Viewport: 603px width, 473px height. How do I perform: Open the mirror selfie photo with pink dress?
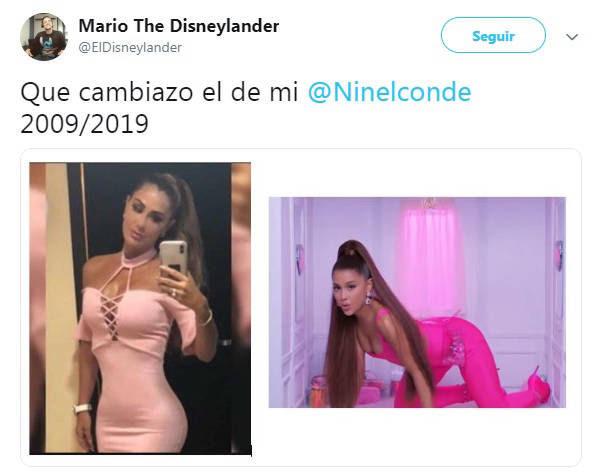click(x=140, y=308)
